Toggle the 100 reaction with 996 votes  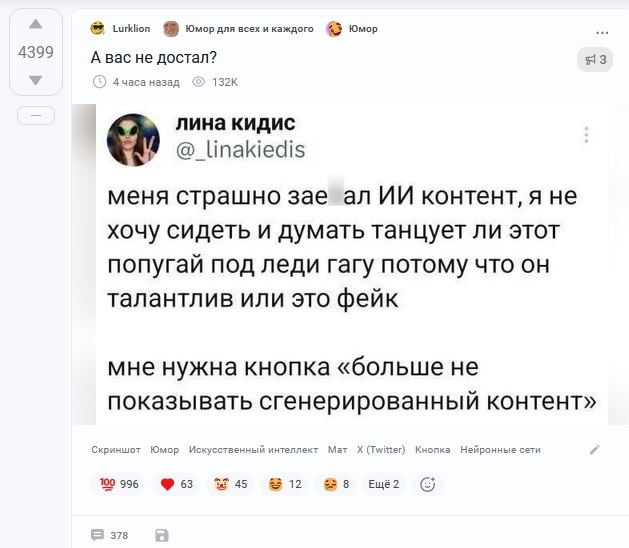click(x=118, y=485)
